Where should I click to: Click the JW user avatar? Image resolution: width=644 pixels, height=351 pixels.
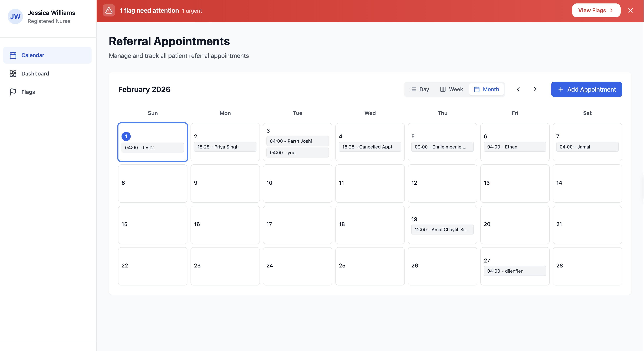pos(15,16)
